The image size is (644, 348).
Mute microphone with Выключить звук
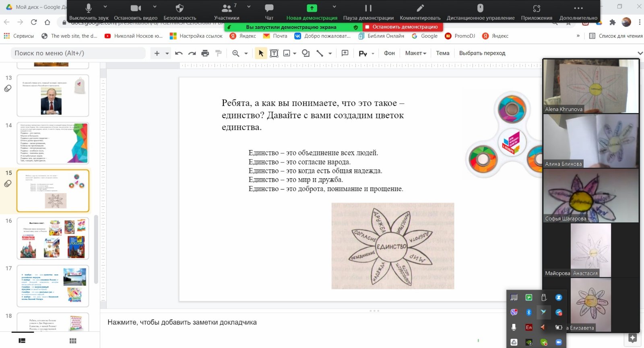(x=89, y=12)
